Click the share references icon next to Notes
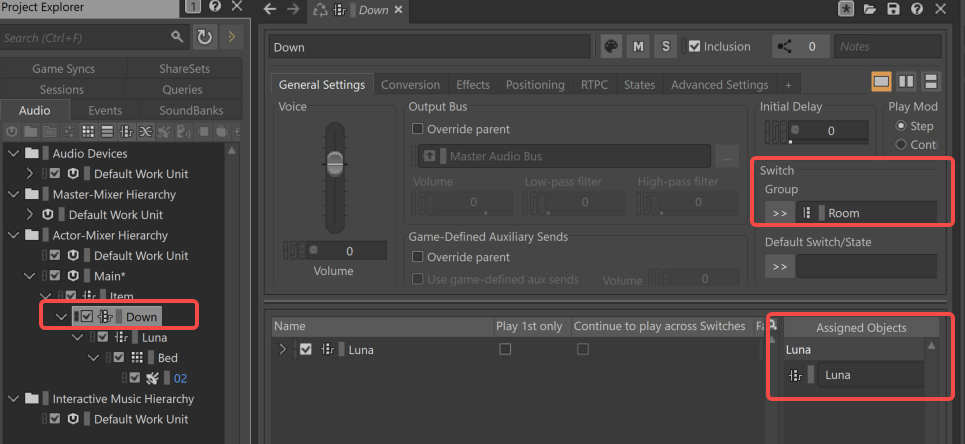 click(x=784, y=46)
